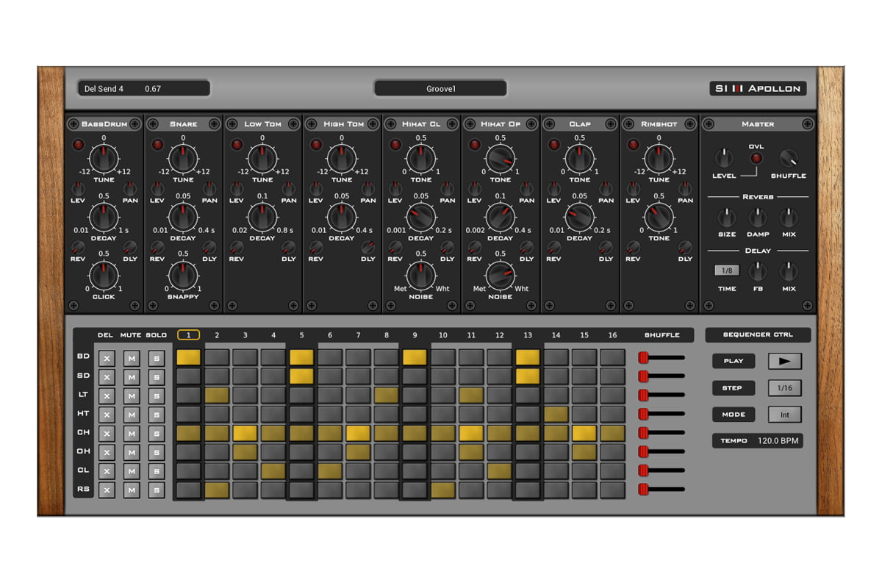This screenshot has width=882, height=588.
Task: Click the Reverb Damp knob
Action: [x=758, y=218]
